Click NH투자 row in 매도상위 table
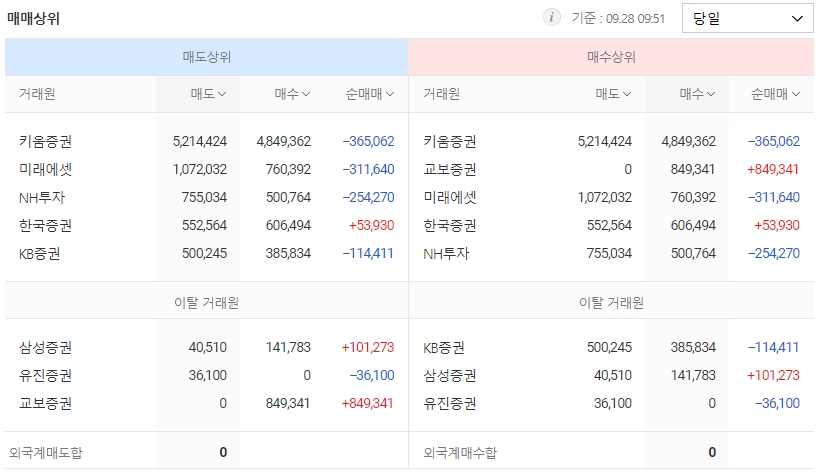This screenshot has height=475, width=820. click(207, 198)
